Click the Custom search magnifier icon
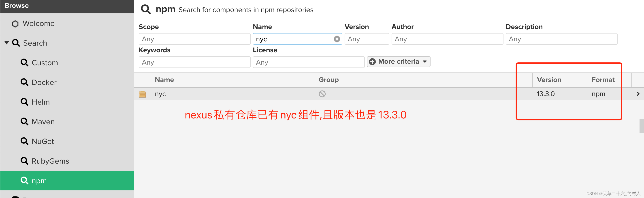 pyautogui.click(x=24, y=62)
